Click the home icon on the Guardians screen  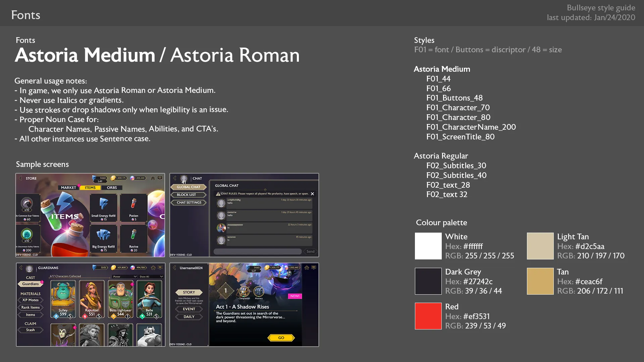click(x=153, y=268)
